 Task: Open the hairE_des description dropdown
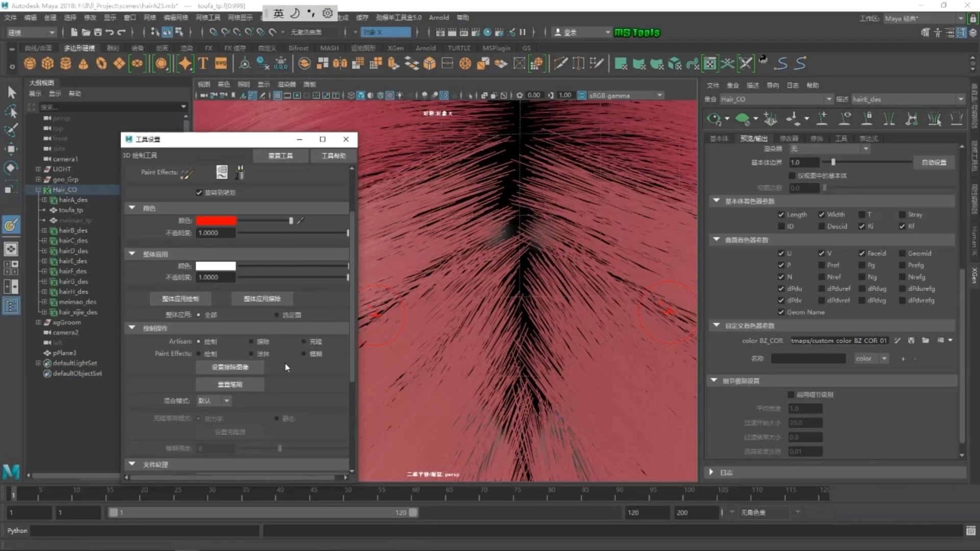click(x=961, y=99)
